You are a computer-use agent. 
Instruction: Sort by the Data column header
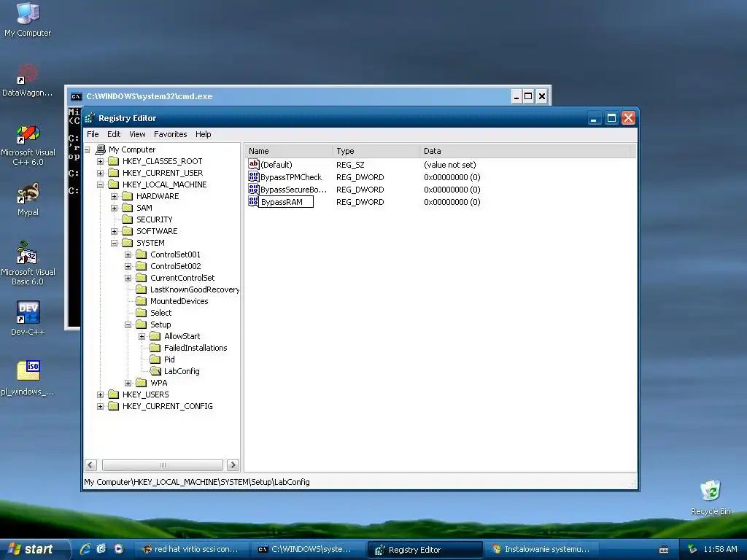(x=525, y=151)
